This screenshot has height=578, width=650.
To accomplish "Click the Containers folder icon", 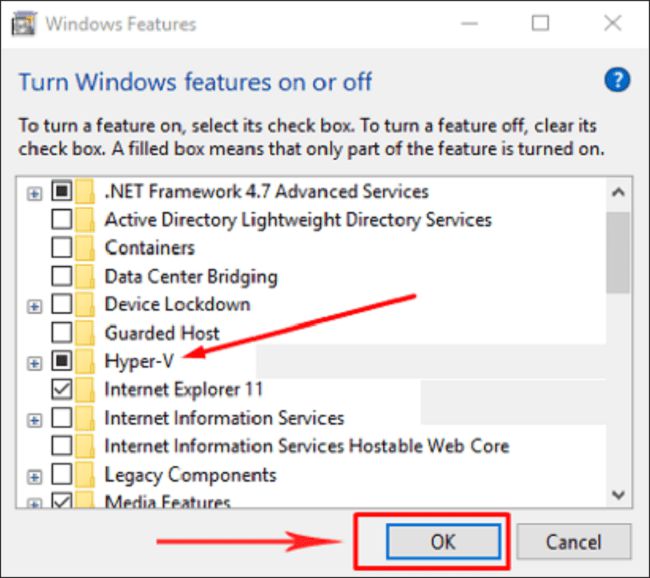I will pyautogui.click(x=85, y=248).
